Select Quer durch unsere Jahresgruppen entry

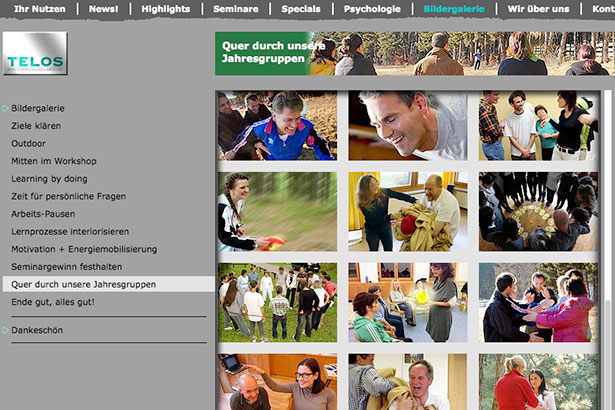pos(108,284)
